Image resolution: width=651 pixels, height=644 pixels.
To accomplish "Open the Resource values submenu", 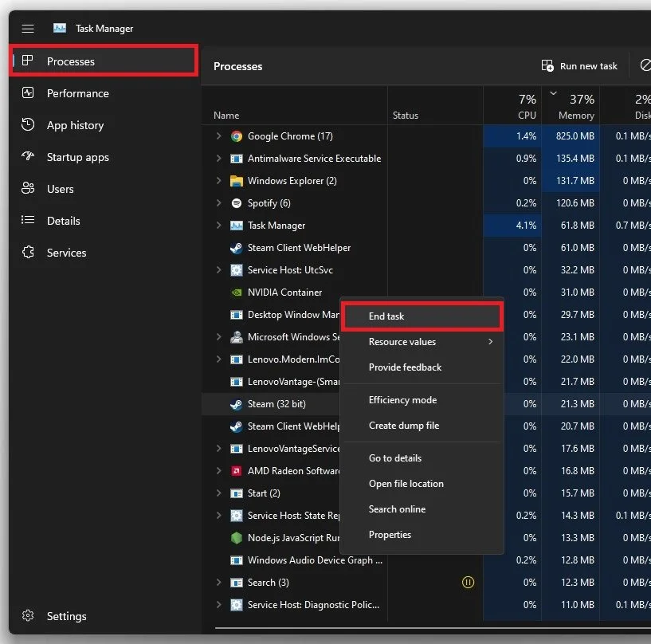I will pos(422,342).
